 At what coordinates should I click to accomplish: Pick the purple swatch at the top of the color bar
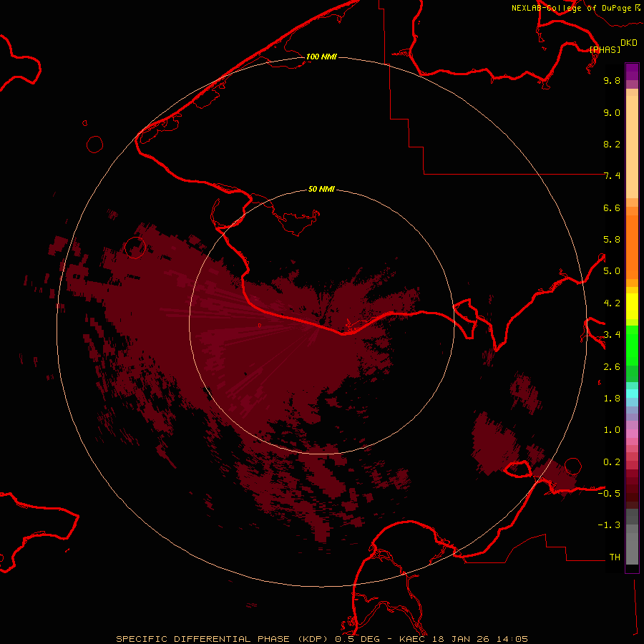(x=632, y=72)
